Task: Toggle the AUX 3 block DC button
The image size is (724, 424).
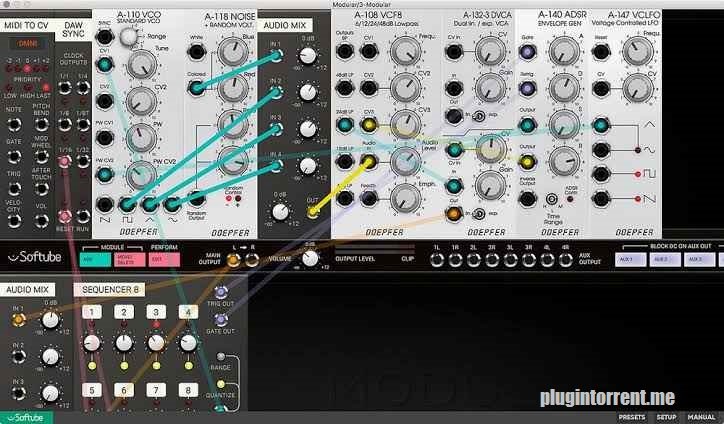Action: click(x=700, y=260)
